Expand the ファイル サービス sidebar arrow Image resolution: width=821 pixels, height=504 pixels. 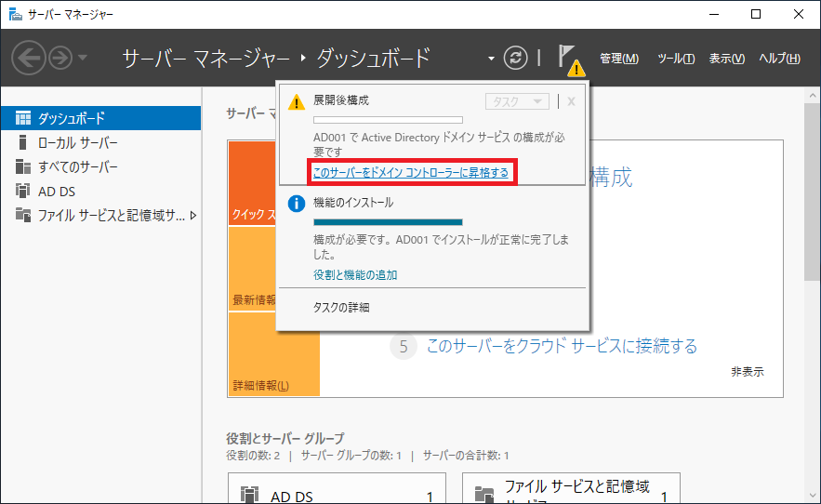(193, 216)
